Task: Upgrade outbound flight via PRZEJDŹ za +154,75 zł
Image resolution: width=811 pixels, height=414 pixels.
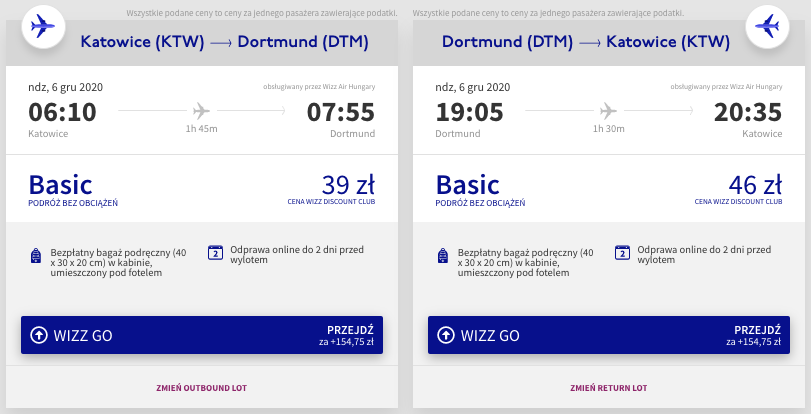Action: 346,335
